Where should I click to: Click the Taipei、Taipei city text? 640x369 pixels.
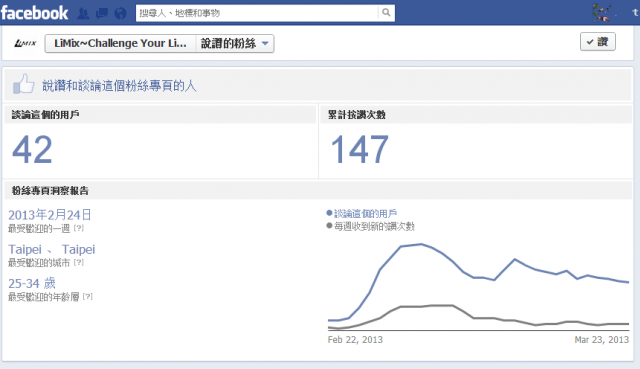tap(52, 249)
